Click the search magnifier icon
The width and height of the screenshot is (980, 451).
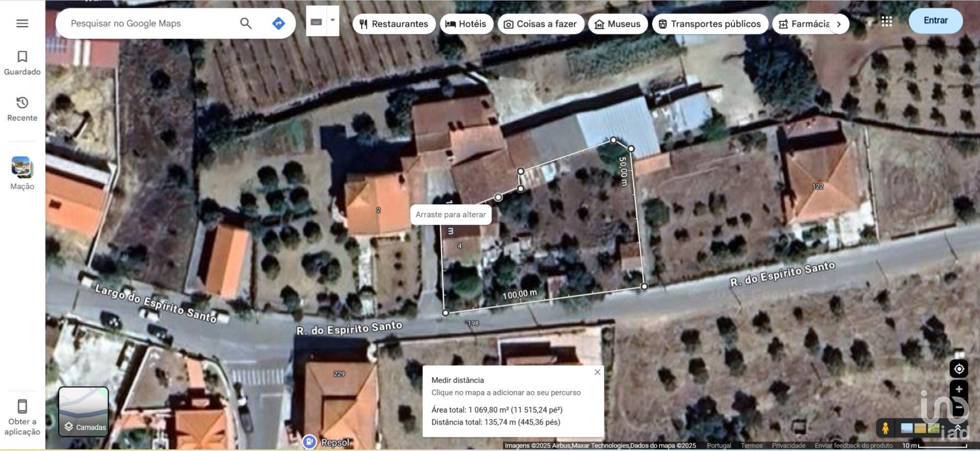(246, 23)
